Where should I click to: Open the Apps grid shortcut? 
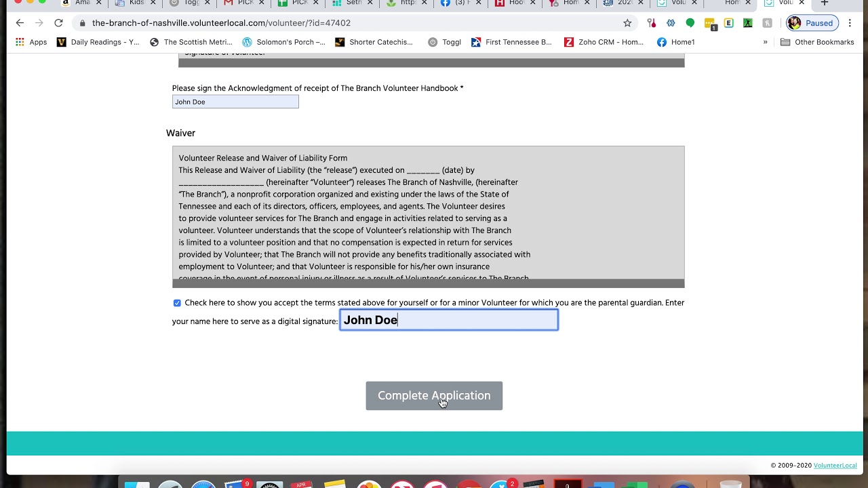31,42
